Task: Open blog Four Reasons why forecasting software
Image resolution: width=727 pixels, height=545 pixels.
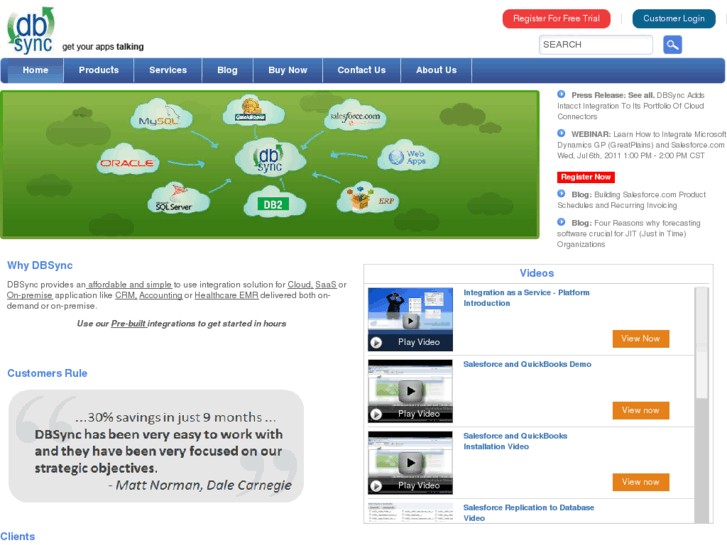Action: (629, 234)
